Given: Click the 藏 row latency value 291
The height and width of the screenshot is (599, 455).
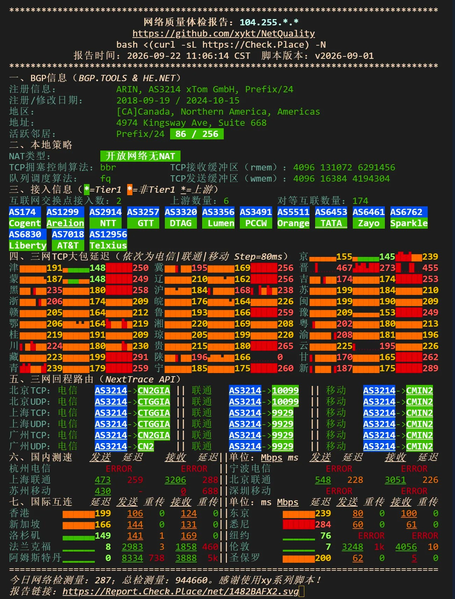Looking at the screenshot, I should [x=140, y=357].
